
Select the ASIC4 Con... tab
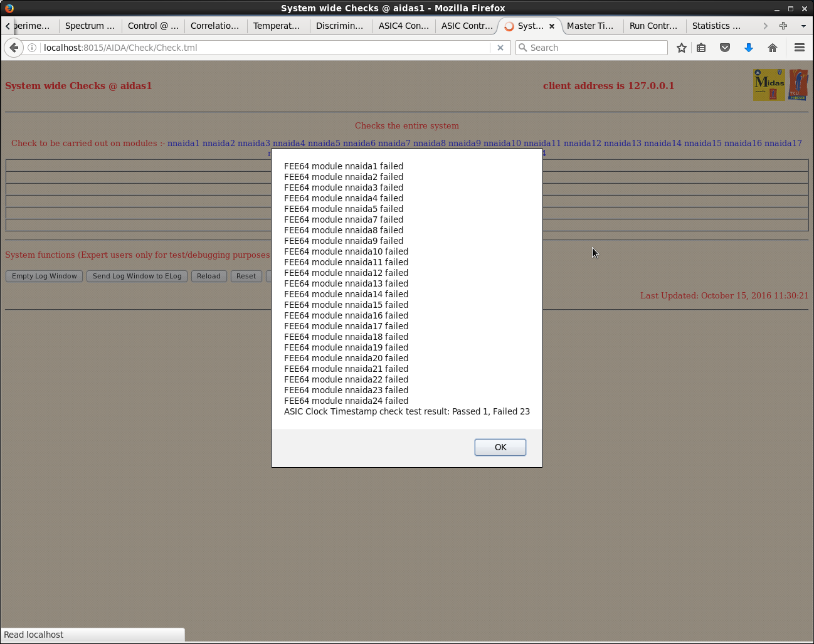point(404,26)
